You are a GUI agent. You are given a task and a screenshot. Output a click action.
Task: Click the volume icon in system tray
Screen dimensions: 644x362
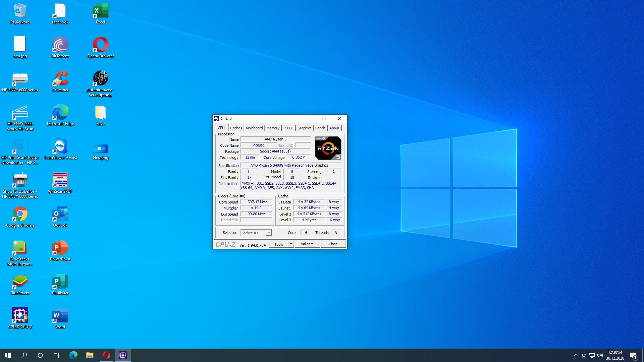click(600, 355)
